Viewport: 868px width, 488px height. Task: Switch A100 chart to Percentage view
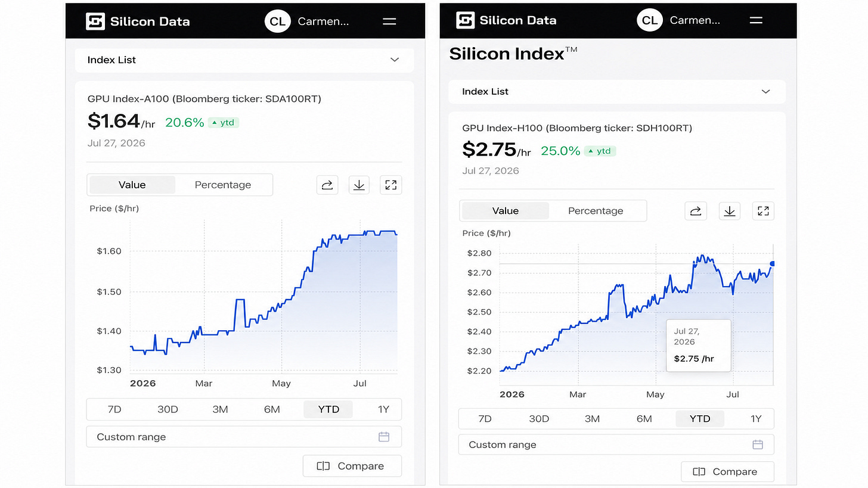[223, 185]
